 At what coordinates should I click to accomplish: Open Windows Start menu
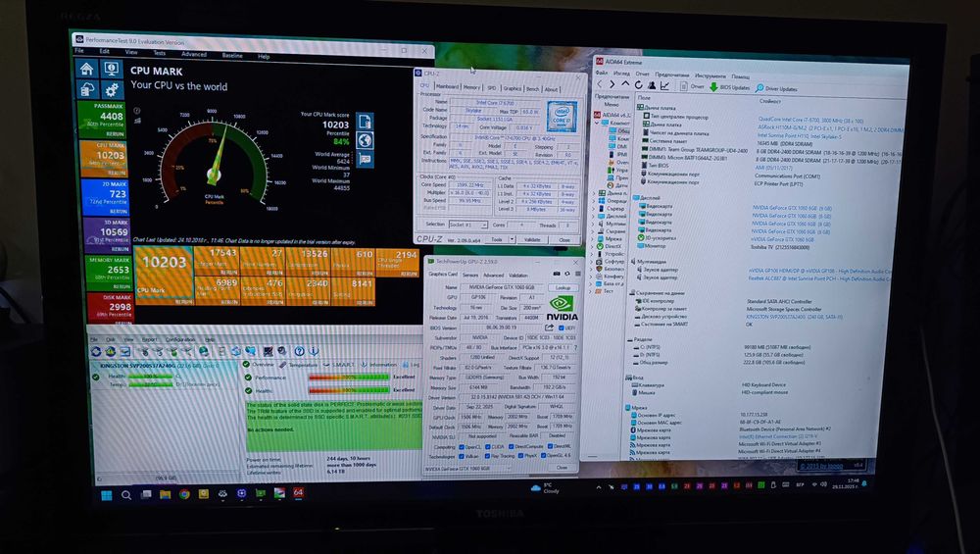coord(107,495)
